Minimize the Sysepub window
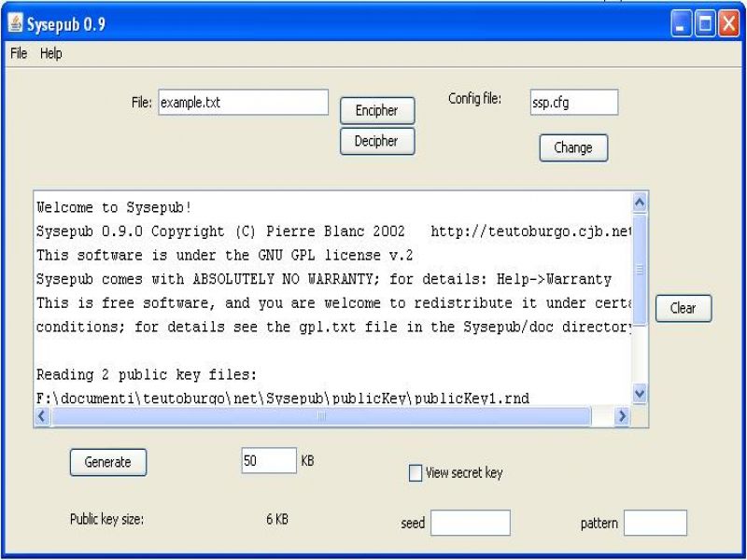The height and width of the screenshot is (560, 747). click(x=681, y=23)
